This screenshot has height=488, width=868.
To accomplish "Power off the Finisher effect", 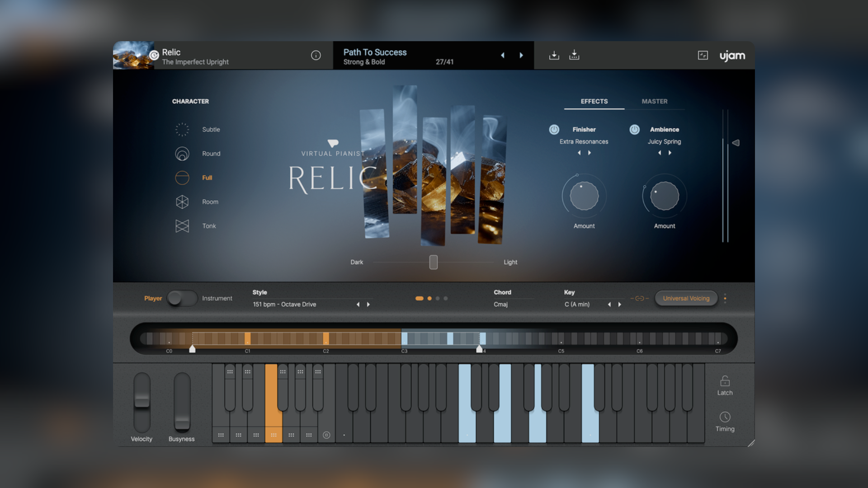I will click(x=554, y=130).
